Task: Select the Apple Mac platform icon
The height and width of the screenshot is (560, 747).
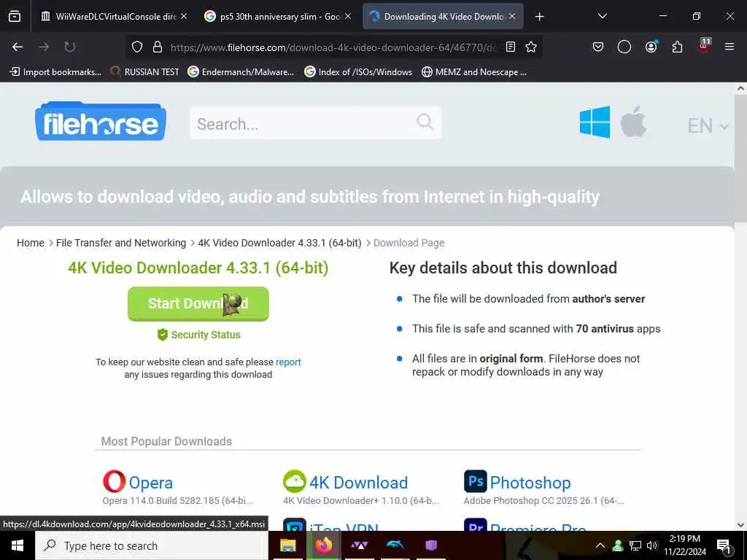Action: pyautogui.click(x=633, y=122)
